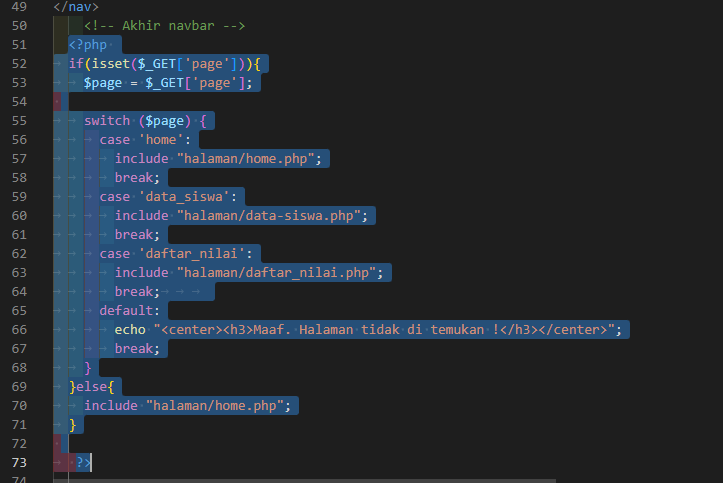
Task: Click the closing brace on line 71
Action: pyautogui.click(x=72, y=424)
